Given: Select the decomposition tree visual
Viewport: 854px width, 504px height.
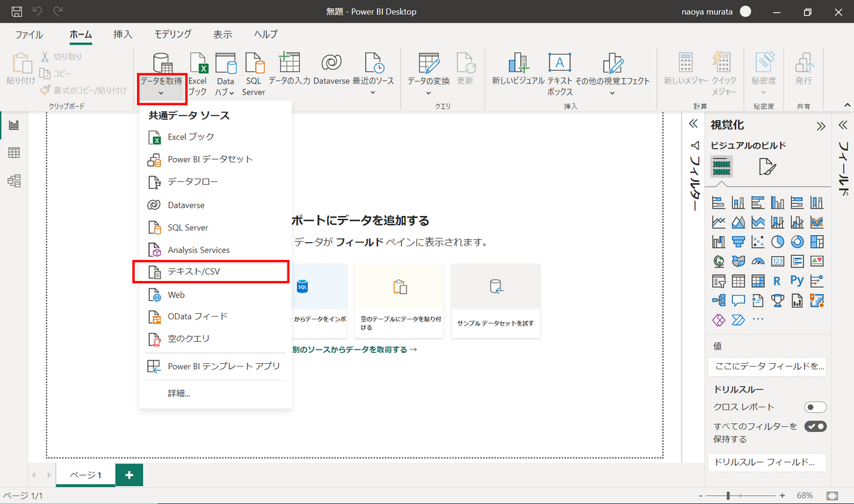Looking at the screenshot, I should (x=719, y=300).
